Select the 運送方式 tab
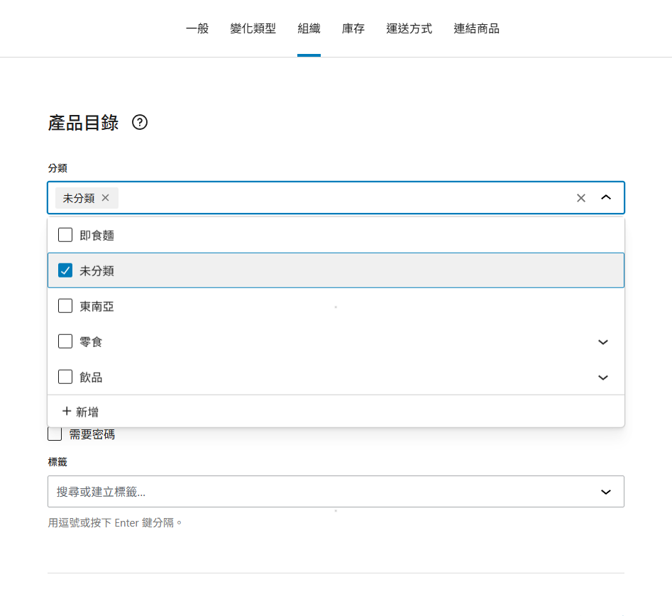Image resolution: width=672 pixels, height=616 pixels. coord(409,29)
